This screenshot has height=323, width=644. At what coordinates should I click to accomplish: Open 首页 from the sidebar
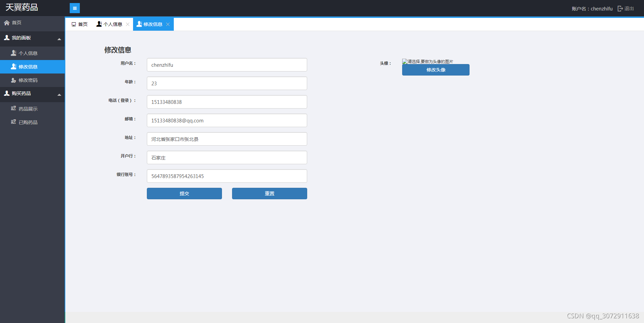32,23
